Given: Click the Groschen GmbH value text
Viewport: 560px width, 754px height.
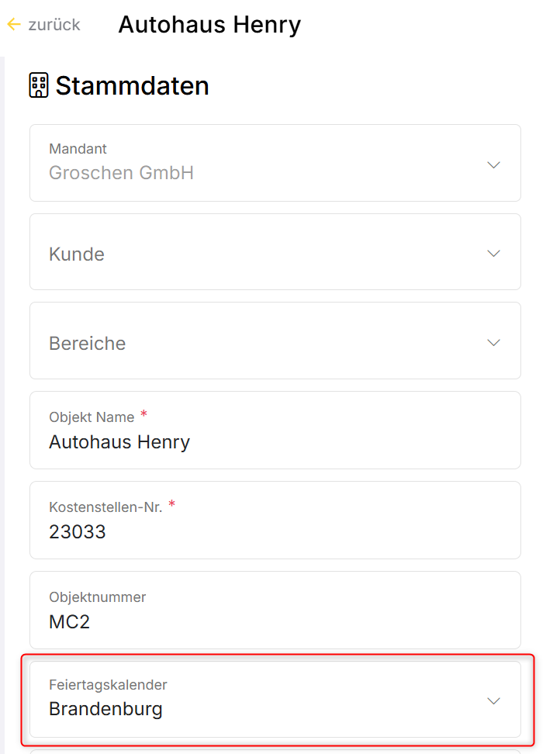Looking at the screenshot, I should click(x=121, y=172).
